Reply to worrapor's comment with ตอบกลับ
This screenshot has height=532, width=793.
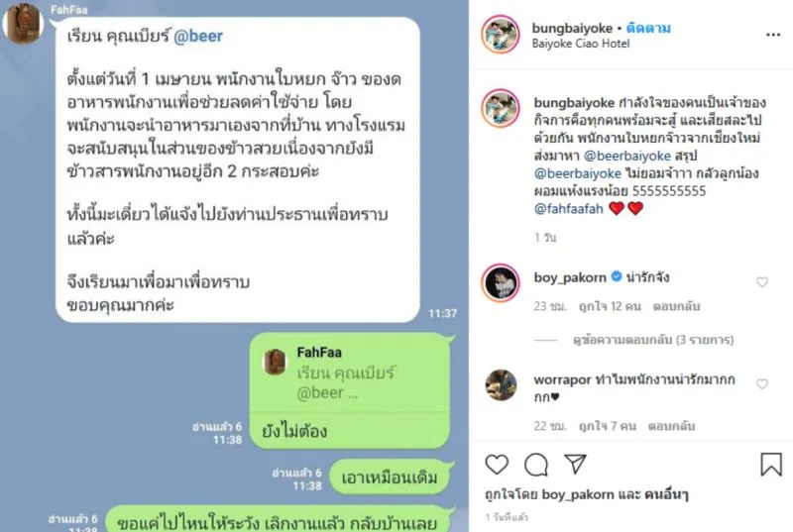[x=672, y=426]
